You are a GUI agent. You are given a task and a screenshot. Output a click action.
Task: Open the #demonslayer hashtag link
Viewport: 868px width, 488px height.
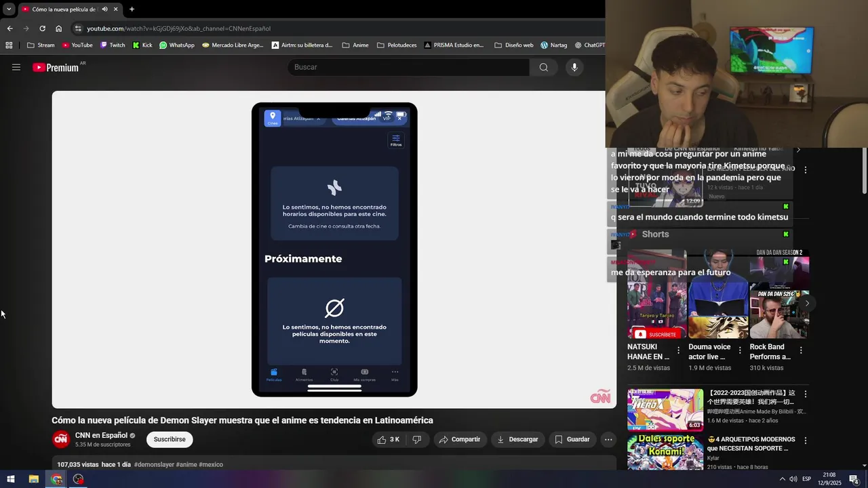(154, 465)
